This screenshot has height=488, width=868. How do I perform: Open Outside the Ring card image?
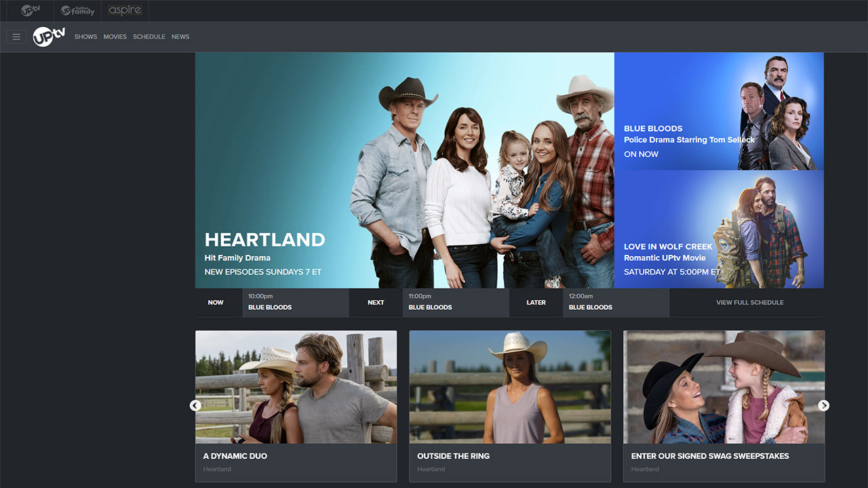coord(510,387)
